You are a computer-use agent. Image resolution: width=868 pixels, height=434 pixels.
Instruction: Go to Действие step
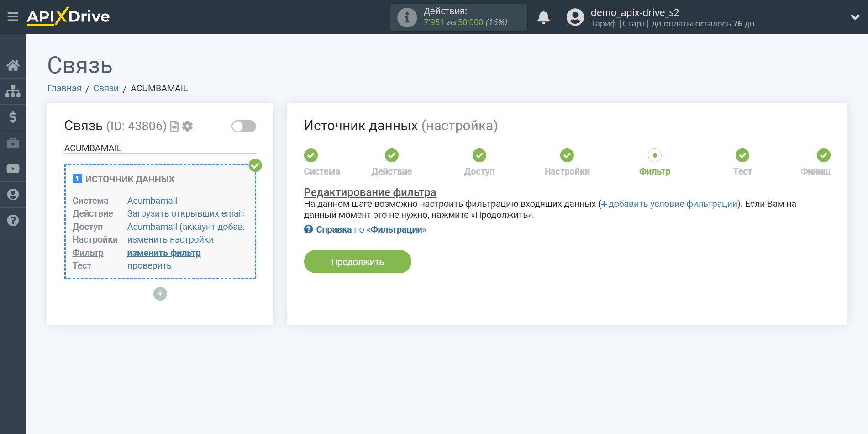(x=392, y=155)
